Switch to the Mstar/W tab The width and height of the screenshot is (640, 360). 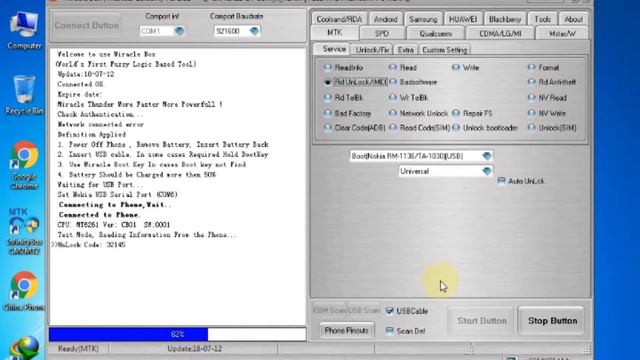tap(562, 33)
